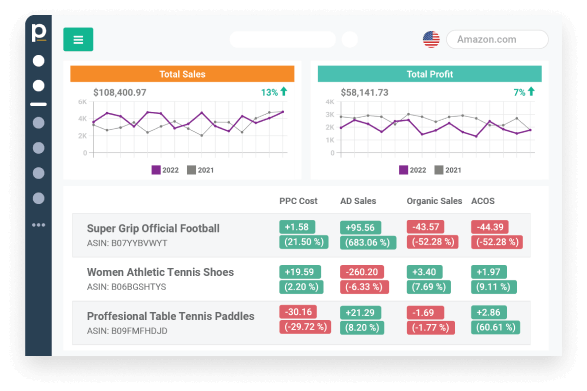
Task: Click the $58,141.73 total profit value
Action: 365,93
